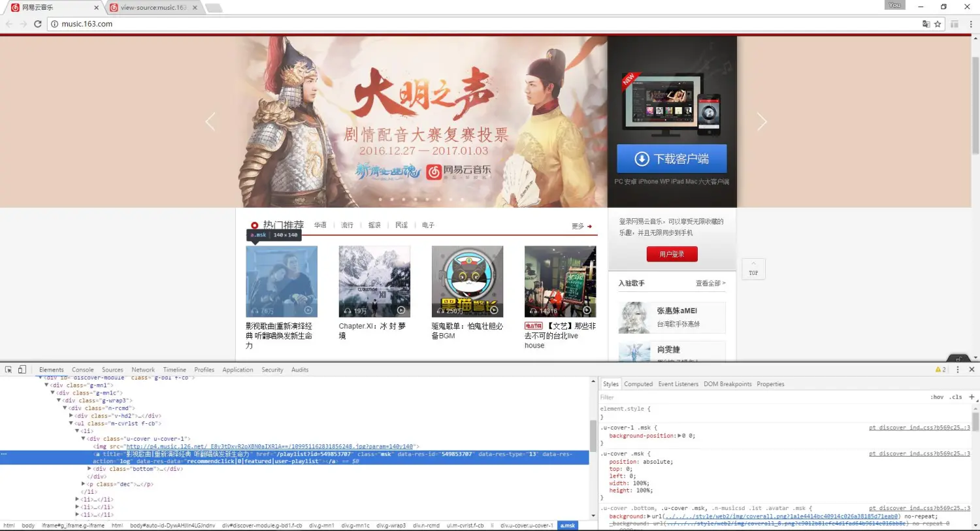Collapse the ul class m-cvrlst node
This screenshot has width=980, height=531.
[x=71, y=423]
